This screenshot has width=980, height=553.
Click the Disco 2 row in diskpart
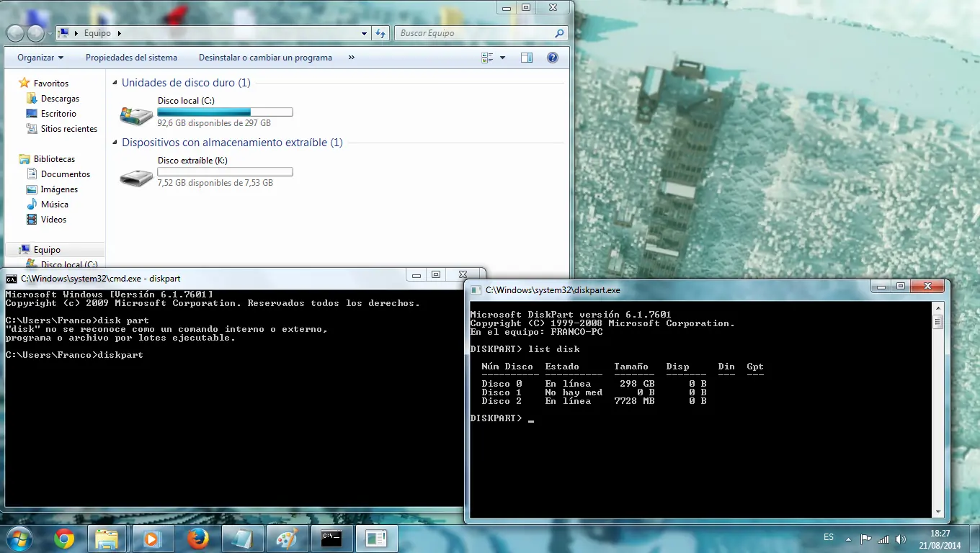coord(594,401)
